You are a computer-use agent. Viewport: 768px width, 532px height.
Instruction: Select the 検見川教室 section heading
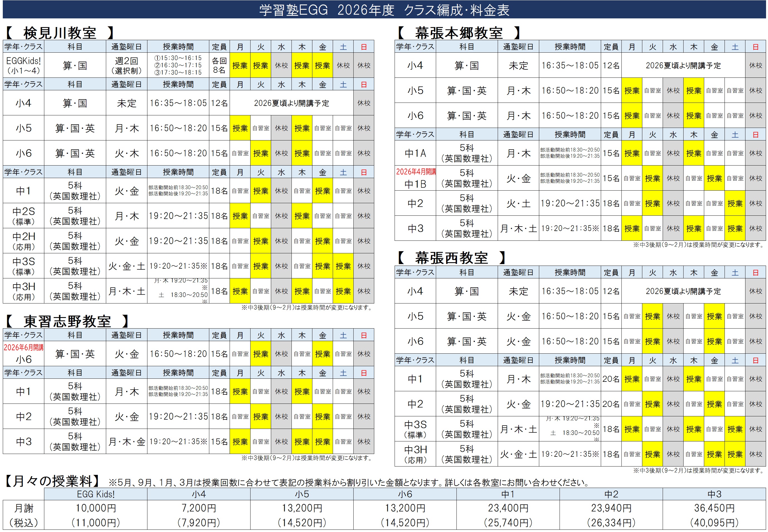click(60, 33)
